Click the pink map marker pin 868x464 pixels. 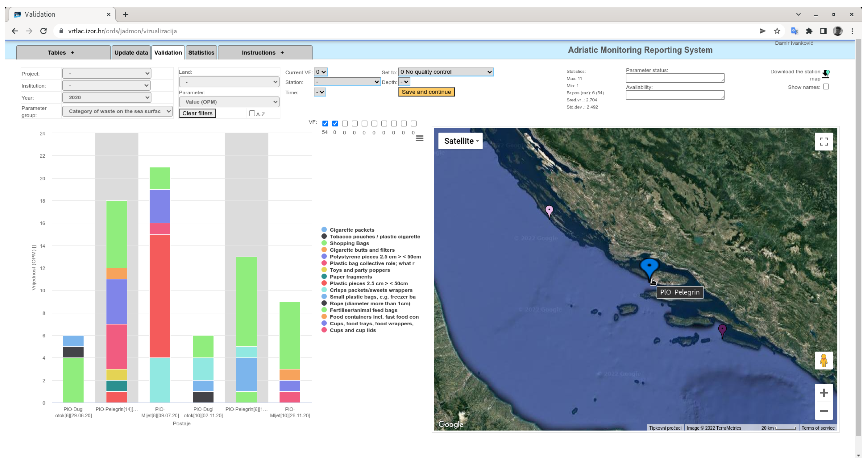tap(549, 211)
